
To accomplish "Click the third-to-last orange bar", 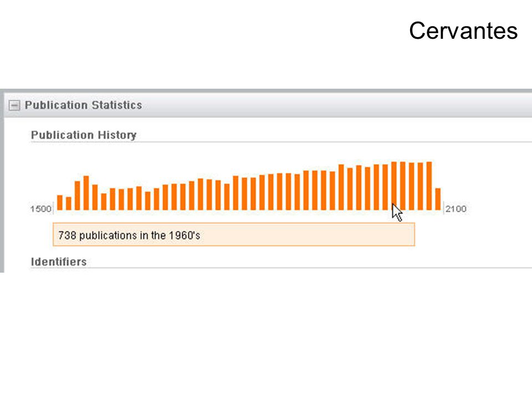I will coord(421,186).
